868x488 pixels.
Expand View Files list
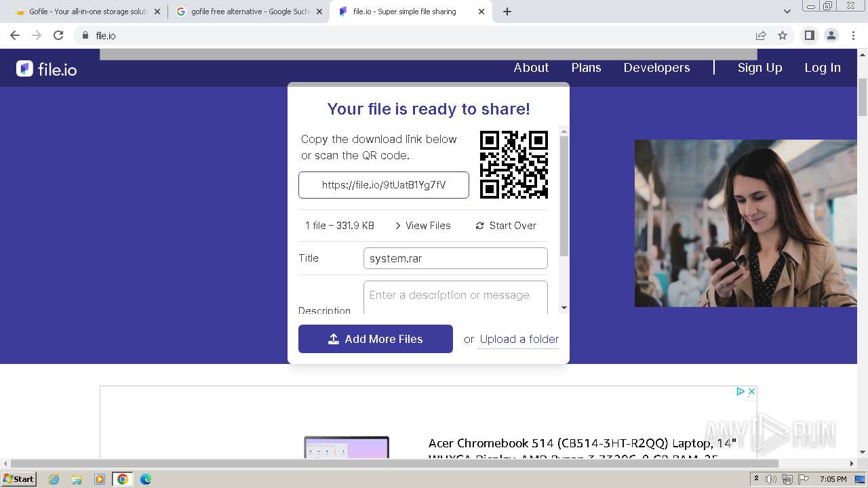point(422,226)
